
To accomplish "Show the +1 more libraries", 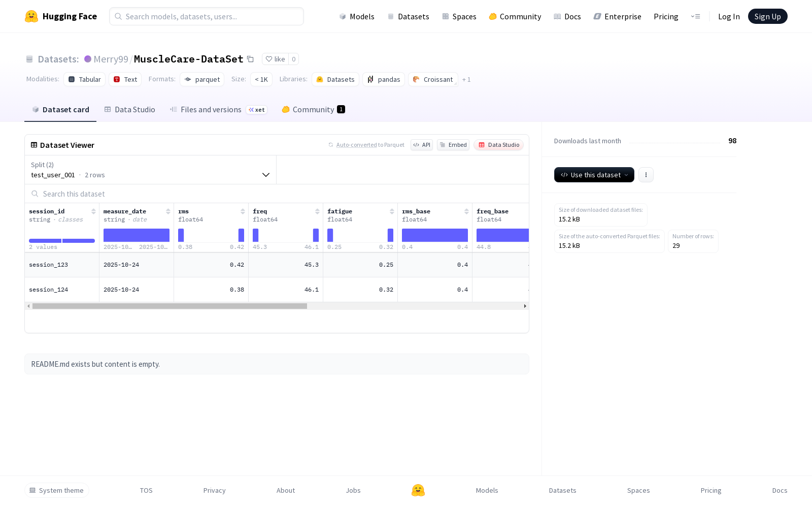I will (466, 79).
